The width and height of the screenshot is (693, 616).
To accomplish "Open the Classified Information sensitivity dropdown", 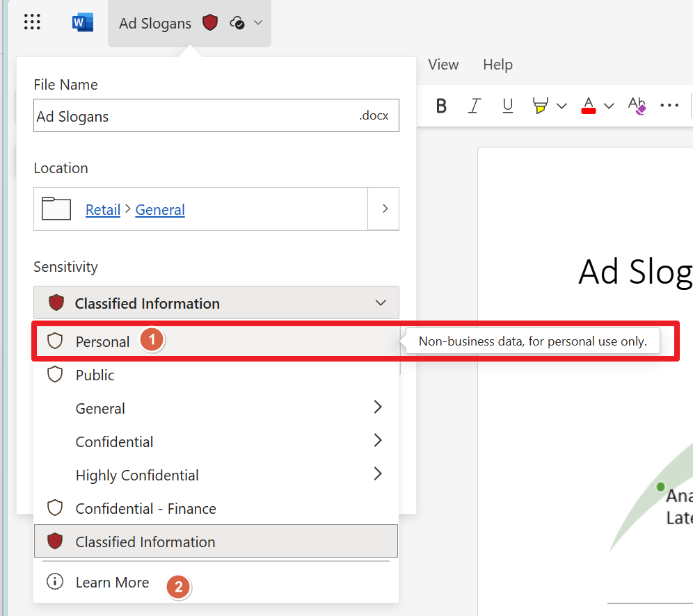I will pyautogui.click(x=216, y=302).
